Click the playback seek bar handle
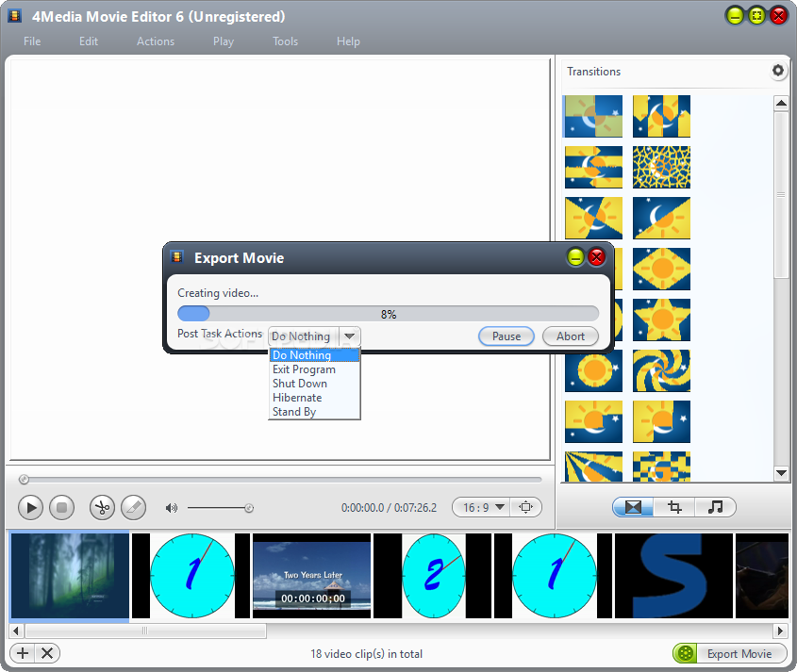 [x=24, y=479]
